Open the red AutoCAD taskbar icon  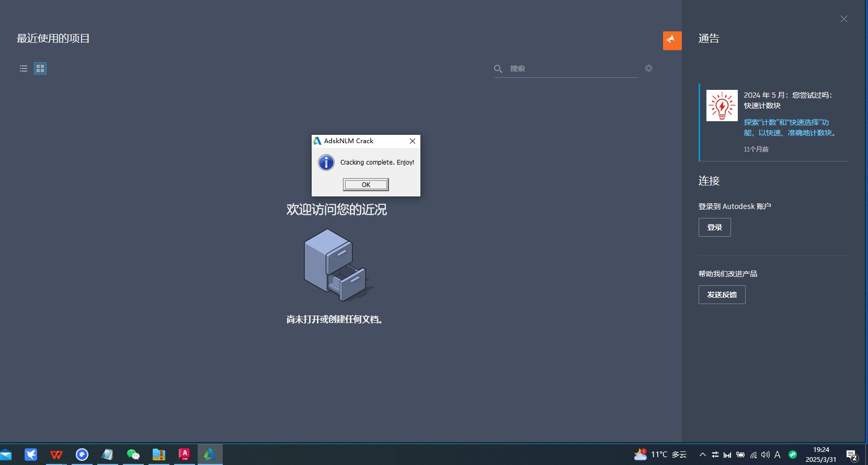[185, 455]
